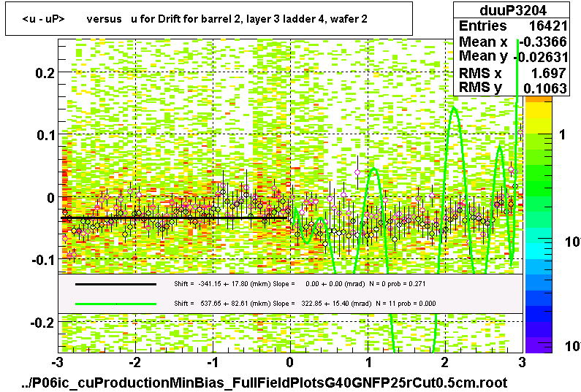Click the green curve peak near x=1
This screenshot has width=581, height=392.
coord(374,169)
